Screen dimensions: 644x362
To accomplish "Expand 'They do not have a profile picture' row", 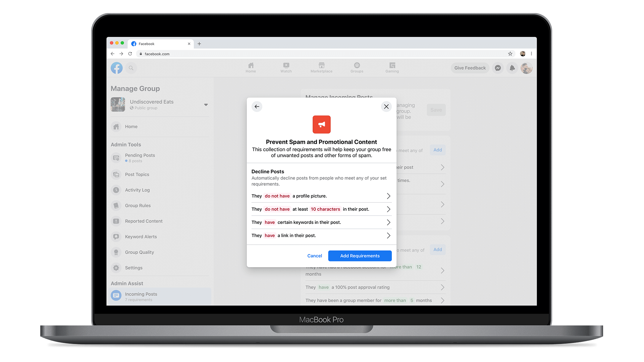I will pos(388,196).
